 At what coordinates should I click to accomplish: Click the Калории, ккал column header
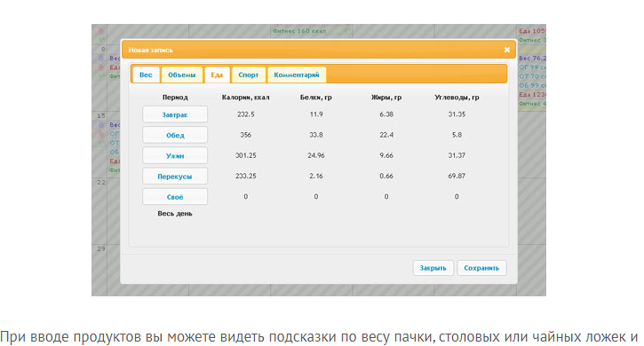pos(245,98)
